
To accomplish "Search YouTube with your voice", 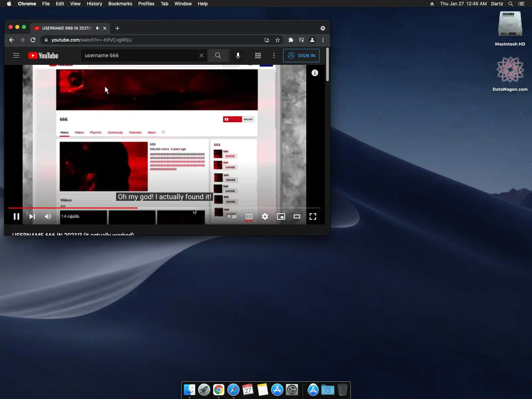I will coord(238,56).
